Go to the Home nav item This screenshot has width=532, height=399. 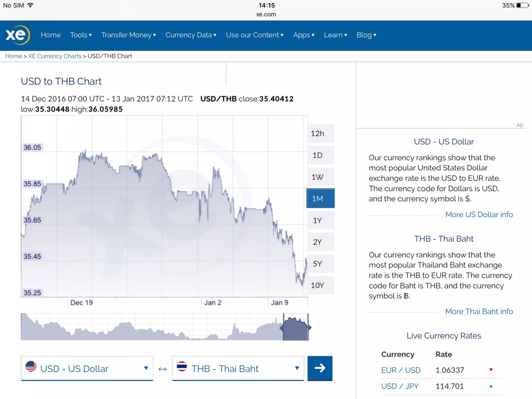(x=51, y=35)
